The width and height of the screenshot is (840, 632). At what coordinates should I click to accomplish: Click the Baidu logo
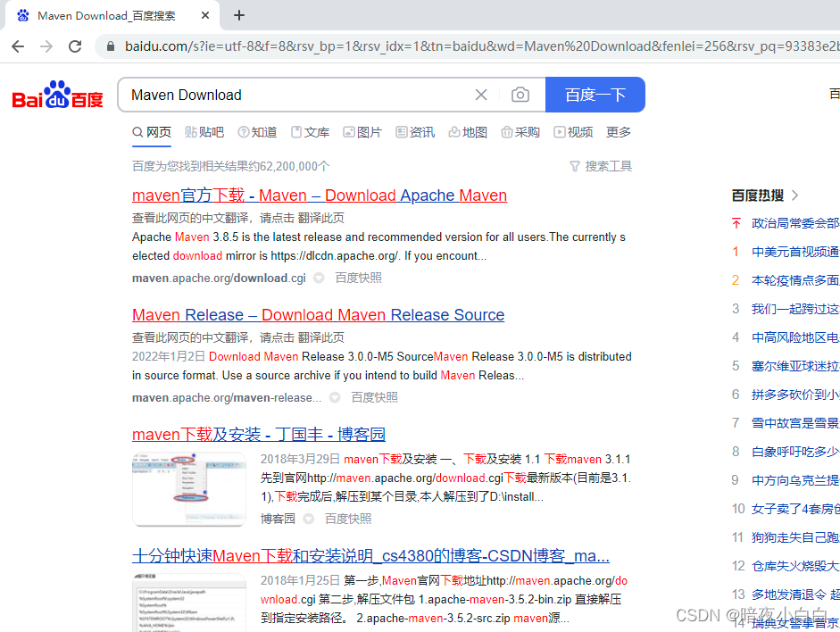click(x=57, y=95)
